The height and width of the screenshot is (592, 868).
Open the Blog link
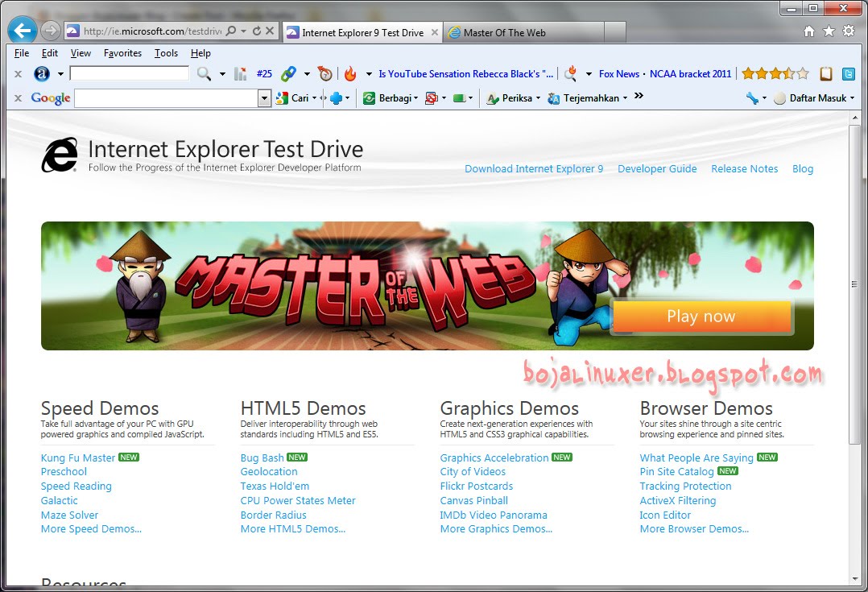[x=803, y=169]
